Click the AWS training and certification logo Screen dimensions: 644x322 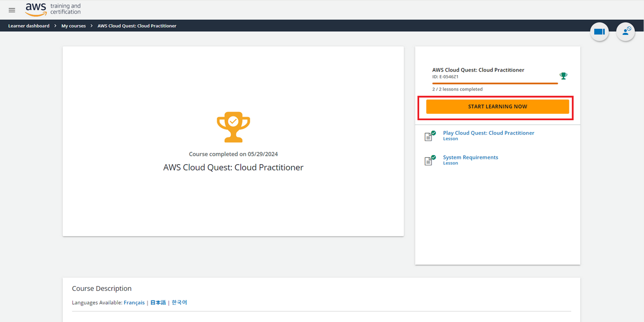point(53,9)
